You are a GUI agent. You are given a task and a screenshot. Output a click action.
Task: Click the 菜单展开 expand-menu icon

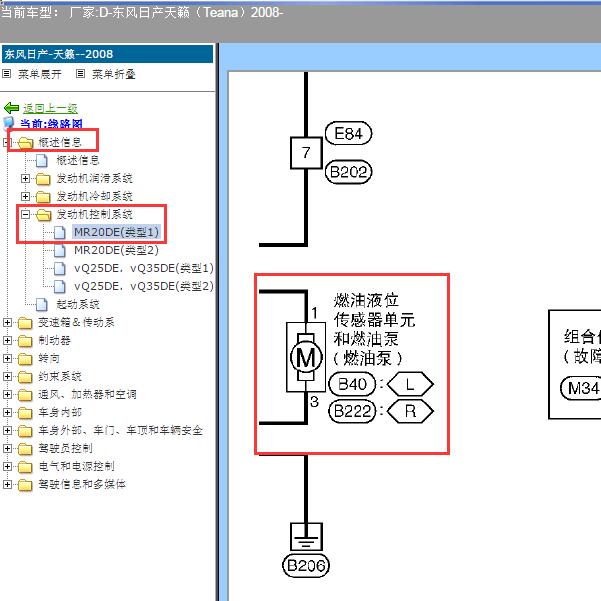[x=7, y=73]
